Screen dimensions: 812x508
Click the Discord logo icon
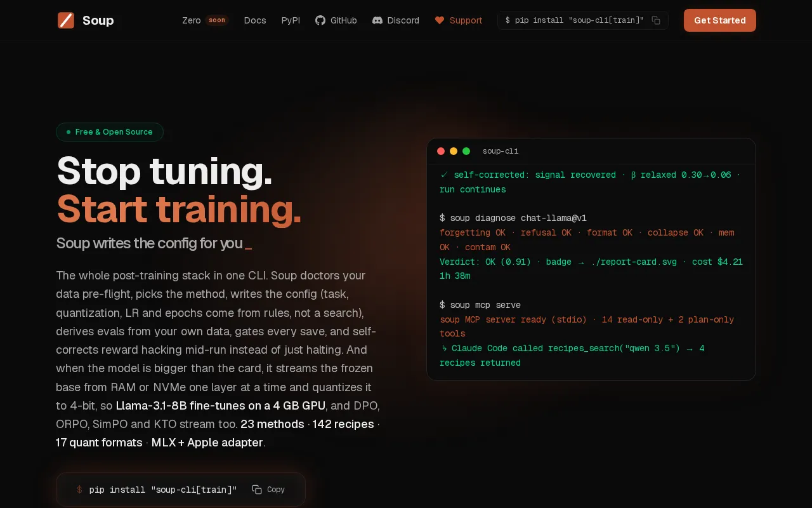click(377, 20)
